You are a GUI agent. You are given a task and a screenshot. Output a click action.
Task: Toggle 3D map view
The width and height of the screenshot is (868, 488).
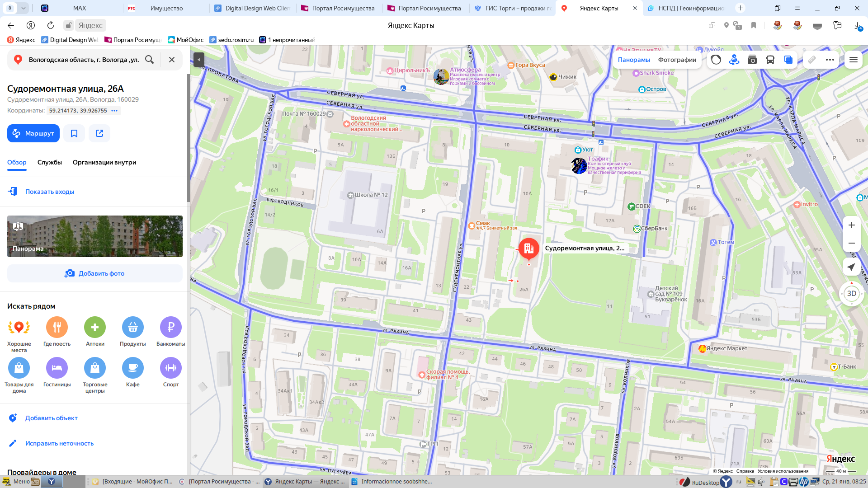(x=851, y=294)
